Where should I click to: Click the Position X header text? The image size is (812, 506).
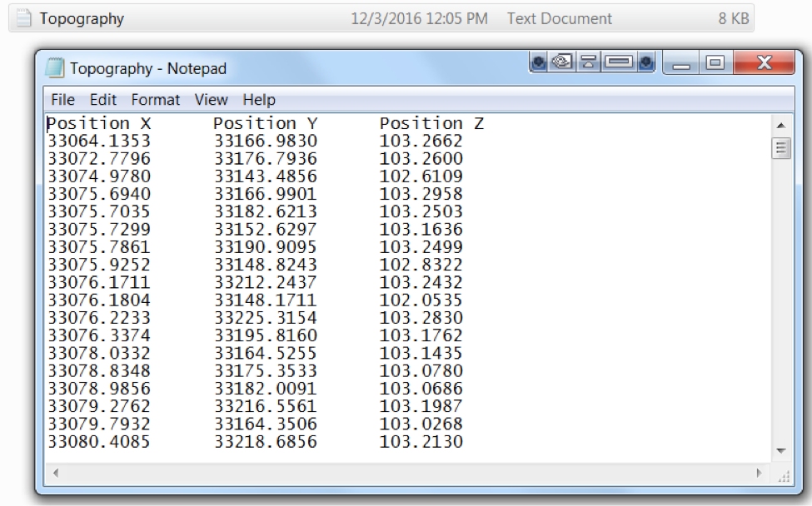coord(99,123)
